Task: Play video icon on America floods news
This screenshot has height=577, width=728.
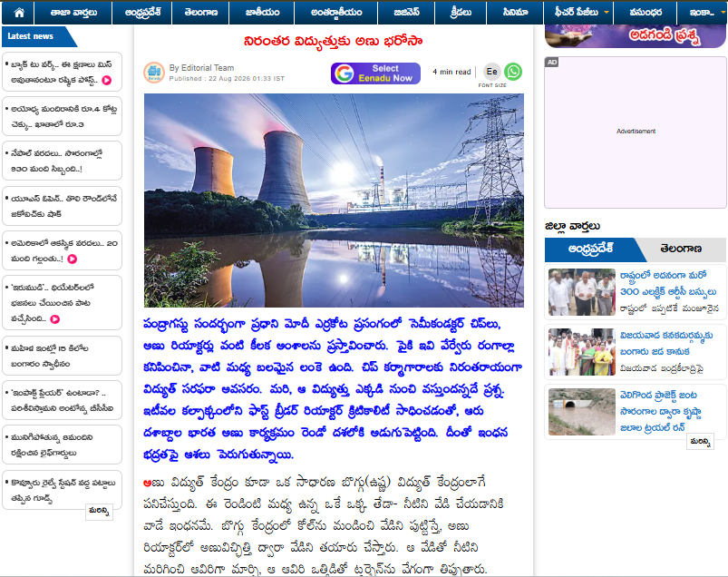Action: coord(73,259)
